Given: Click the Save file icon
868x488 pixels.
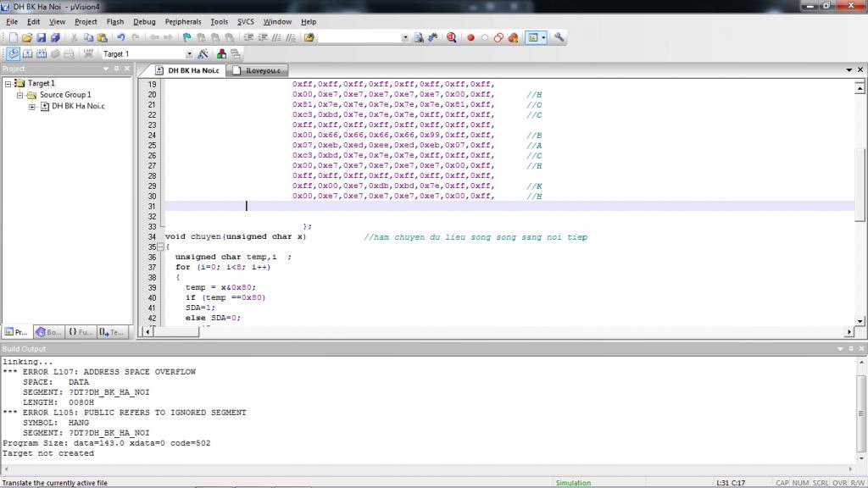Looking at the screenshot, I should point(41,37).
